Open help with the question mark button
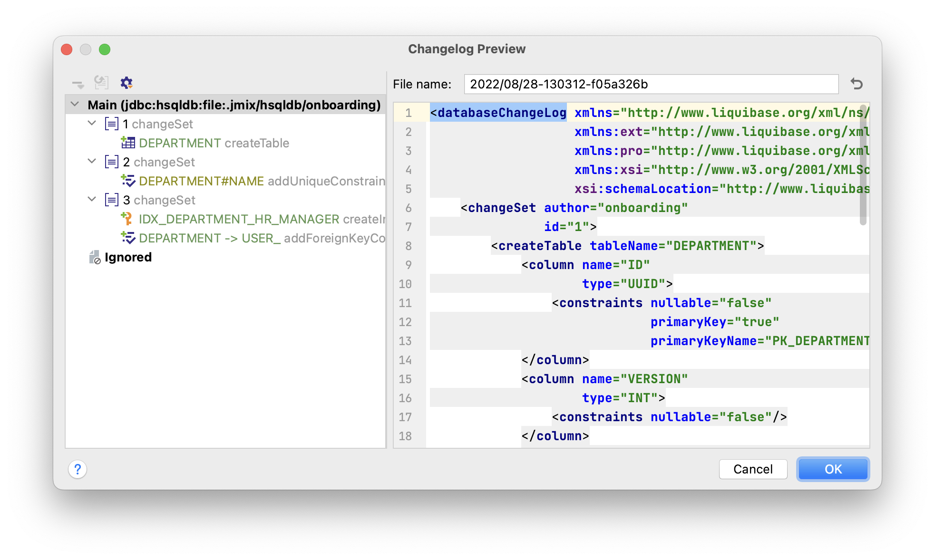 pyautogui.click(x=78, y=469)
